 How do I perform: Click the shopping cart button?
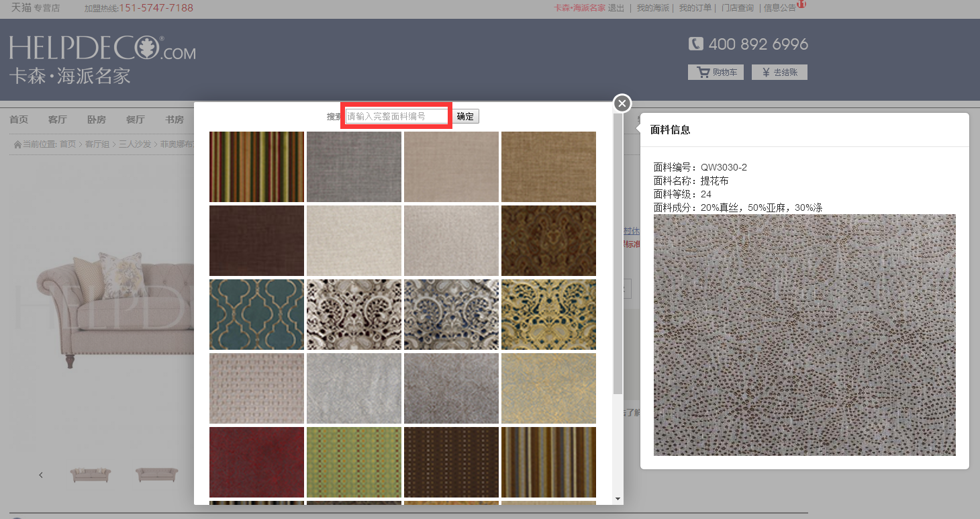tap(716, 73)
